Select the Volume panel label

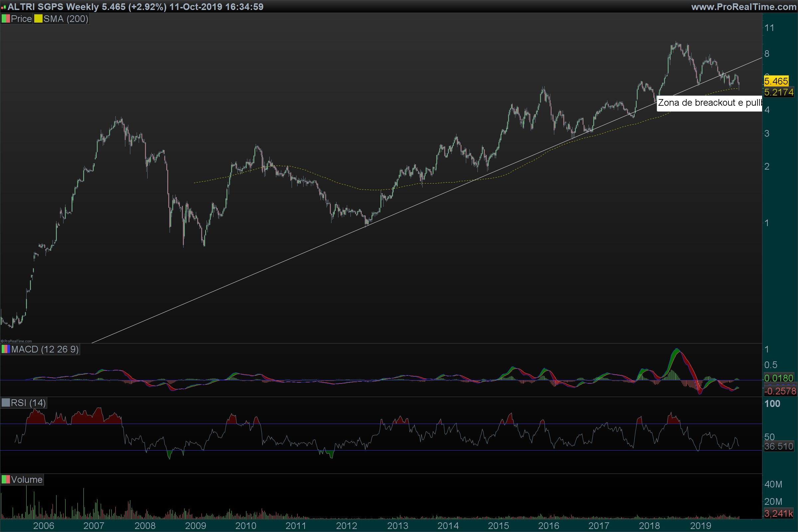[x=27, y=479]
